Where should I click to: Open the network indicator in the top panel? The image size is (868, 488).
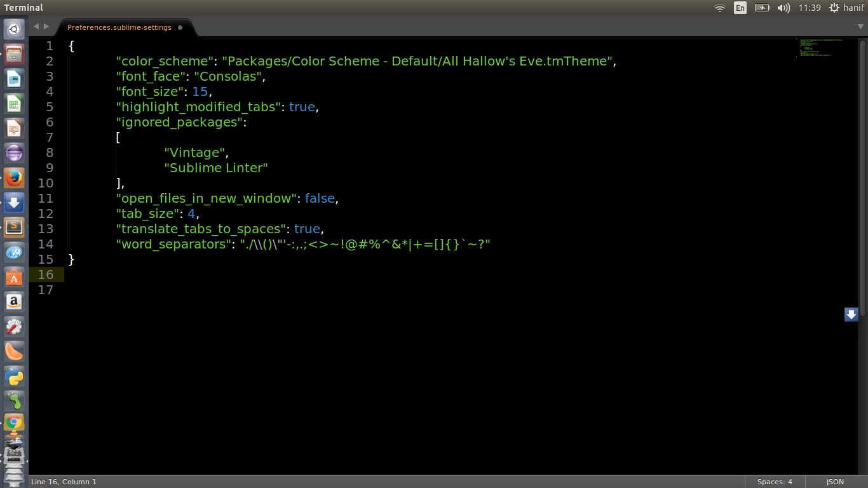pos(719,8)
